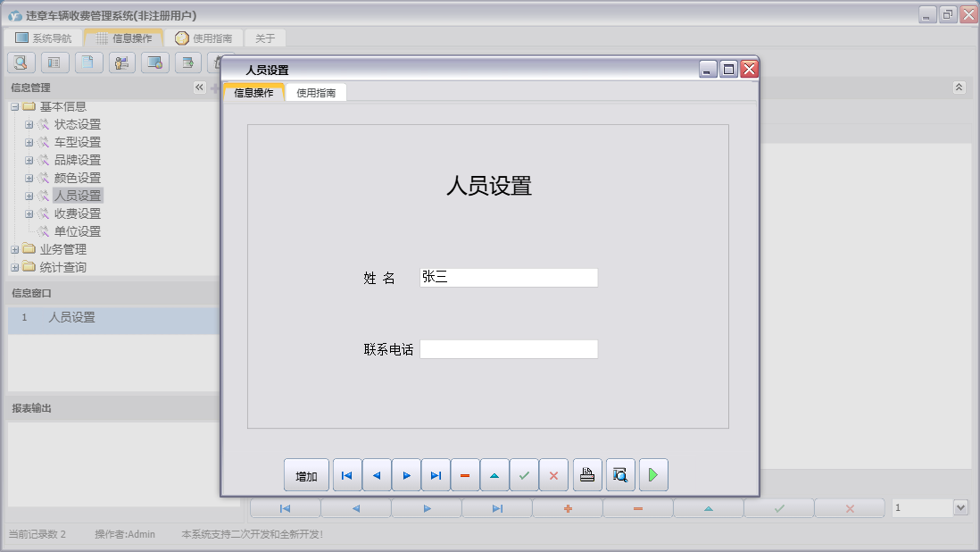Open the report view icon in the toolbar

[54, 63]
